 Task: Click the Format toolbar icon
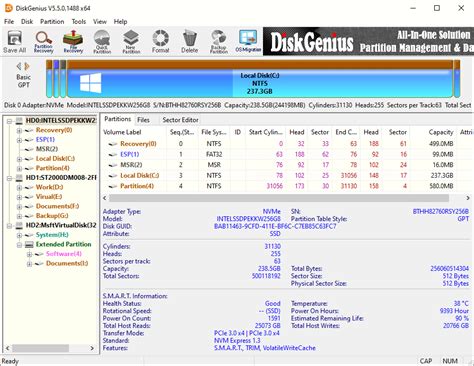point(160,42)
